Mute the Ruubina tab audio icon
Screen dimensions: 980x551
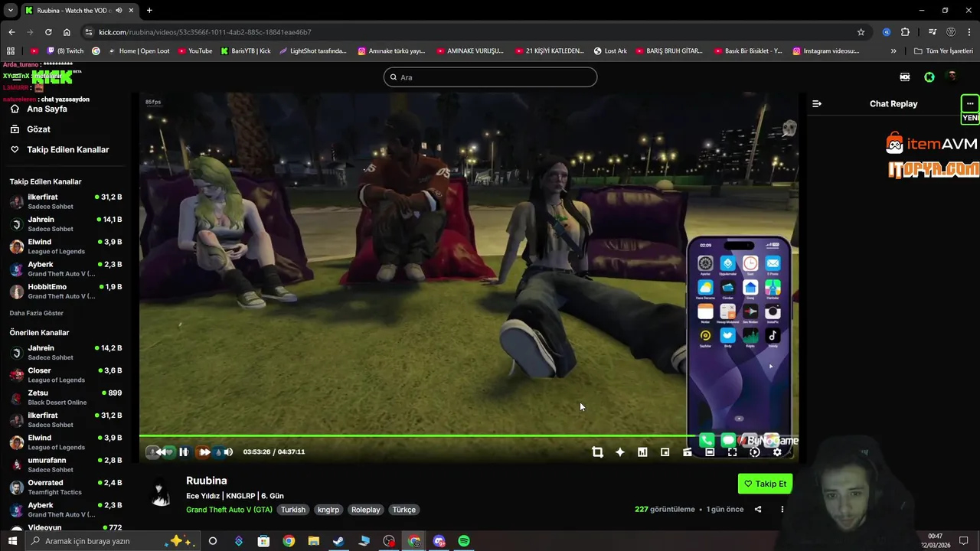119,11
